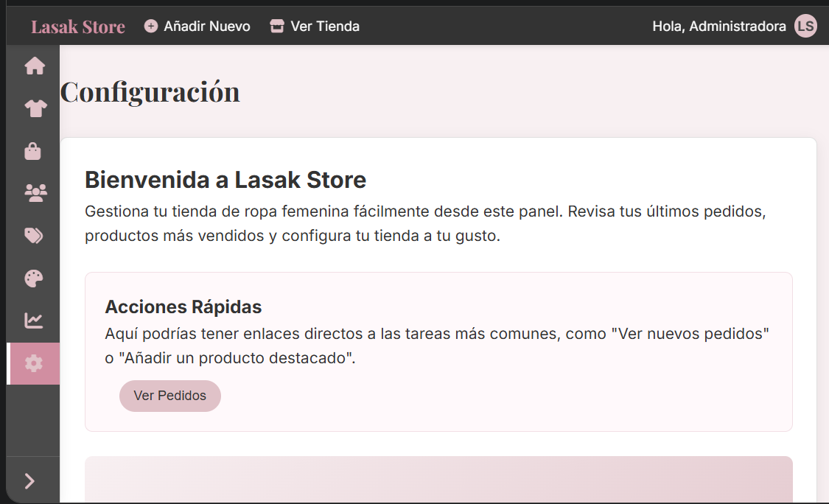The width and height of the screenshot is (829, 504).
Task: Open the LS user avatar menu
Action: 805,27
